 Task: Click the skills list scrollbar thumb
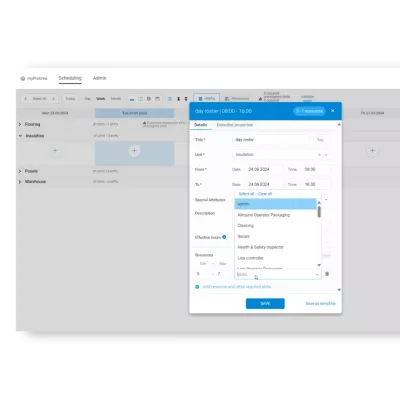click(x=319, y=212)
